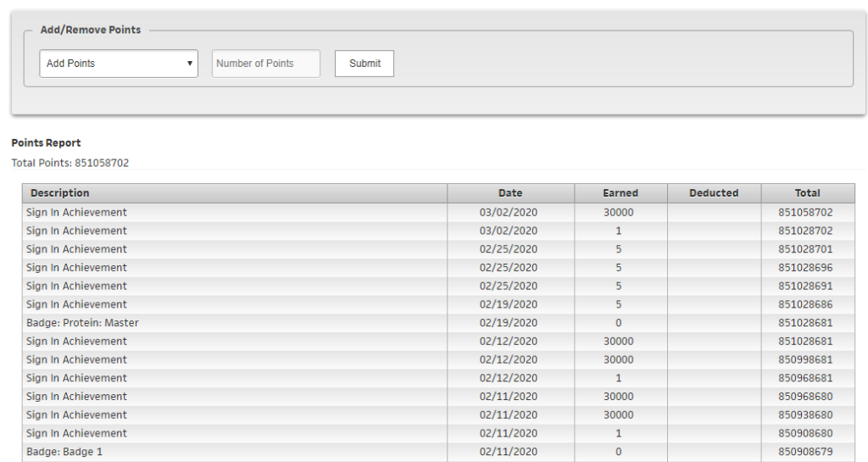Click the Total column header
The width and height of the screenshot is (868, 462).
807,193
